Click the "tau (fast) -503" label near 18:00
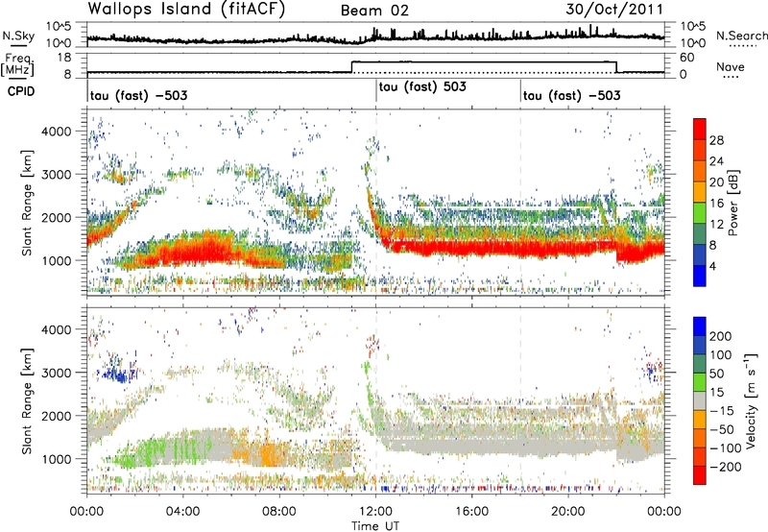Viewport: 768px width, 532px height. (571, 95)
